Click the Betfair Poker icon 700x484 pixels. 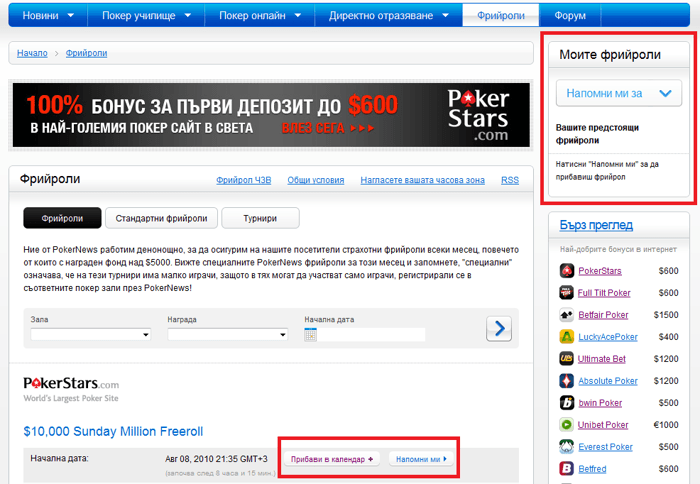567,315
